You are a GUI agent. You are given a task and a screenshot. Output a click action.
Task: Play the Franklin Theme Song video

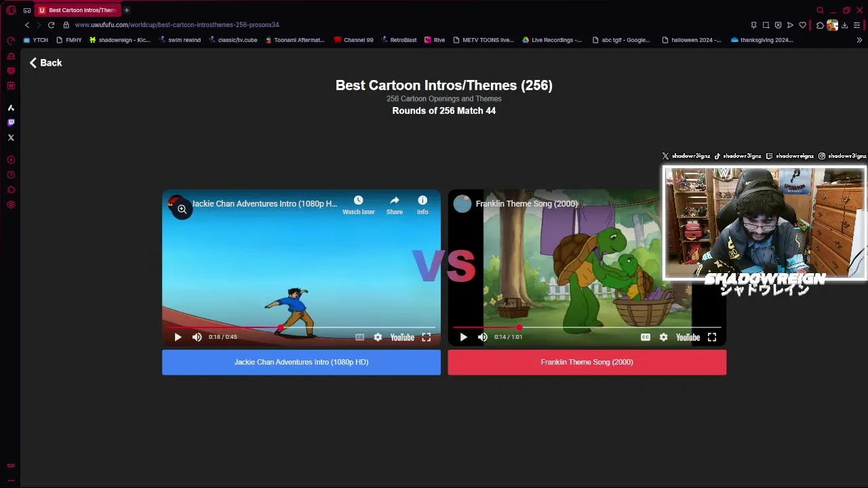(463, 337)
